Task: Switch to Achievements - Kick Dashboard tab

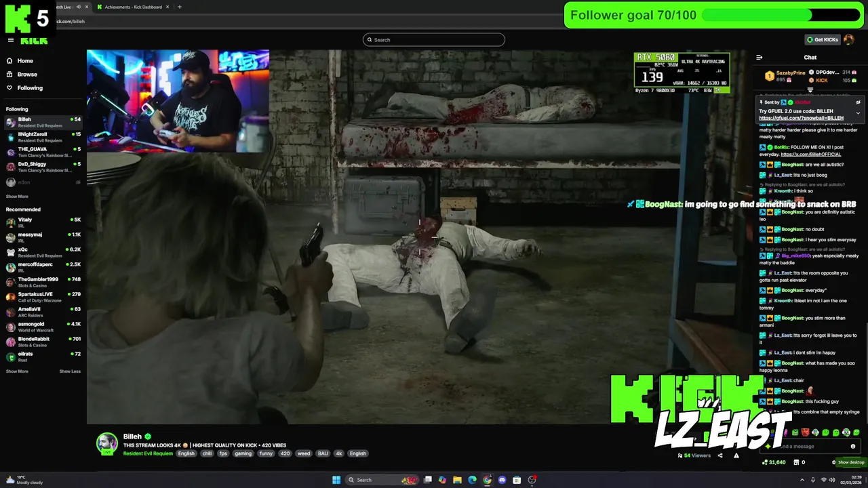Action: [x=133, y=7]
